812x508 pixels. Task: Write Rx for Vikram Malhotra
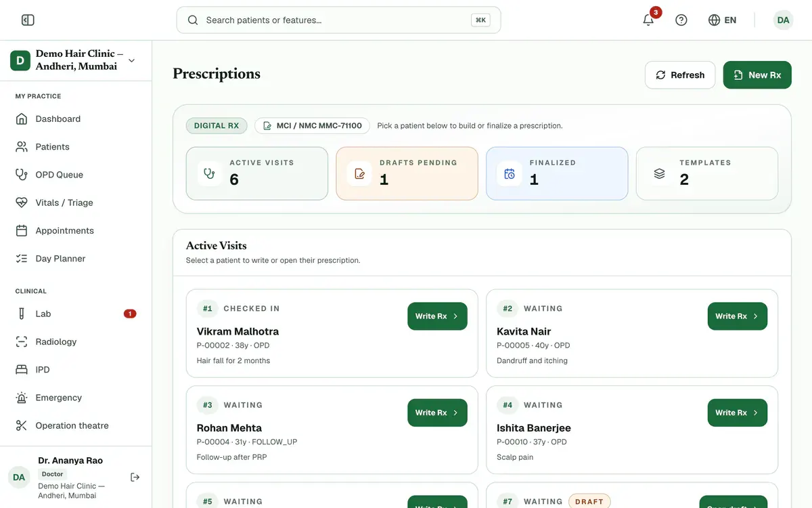click(x=437, y=316)
